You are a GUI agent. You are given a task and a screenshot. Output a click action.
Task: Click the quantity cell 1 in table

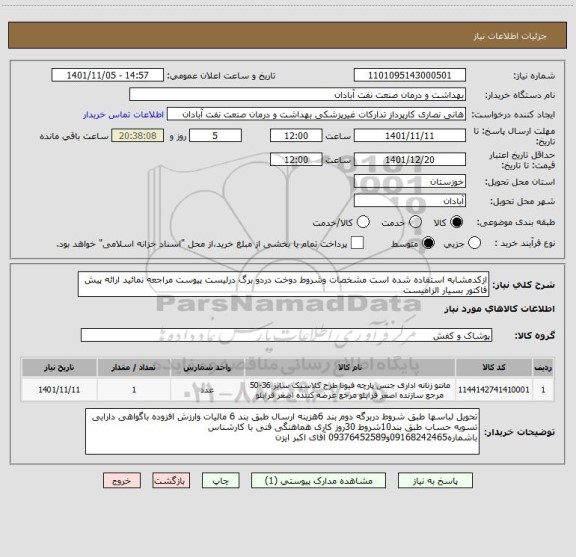coord(134,389)
